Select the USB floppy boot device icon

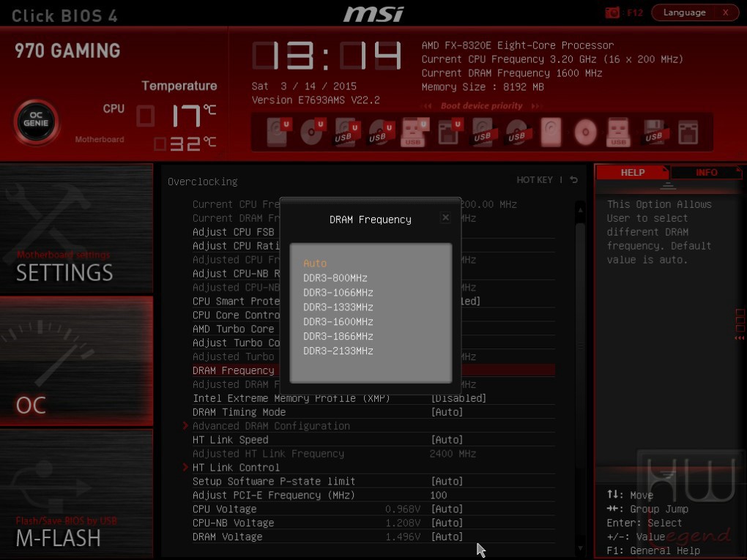click(654, 132)
